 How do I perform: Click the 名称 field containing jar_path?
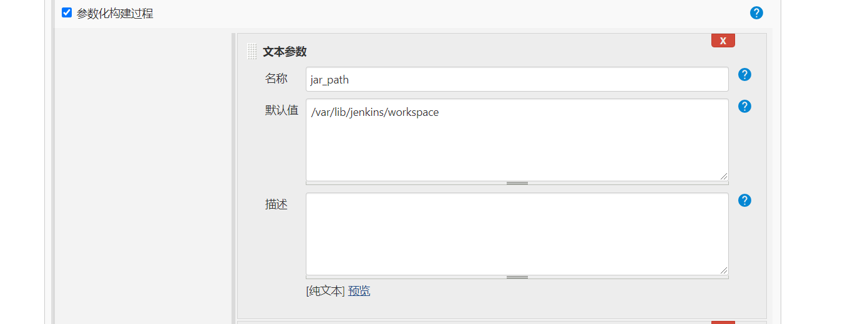coord(517,79)
